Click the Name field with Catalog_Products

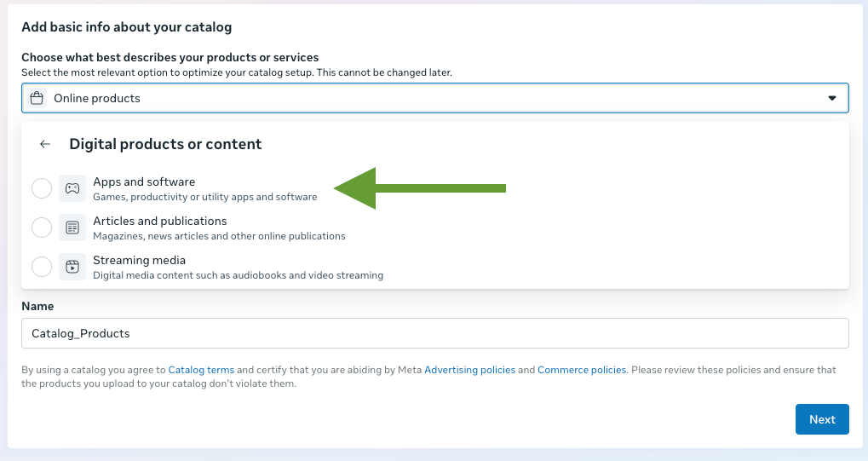point(435,333)
